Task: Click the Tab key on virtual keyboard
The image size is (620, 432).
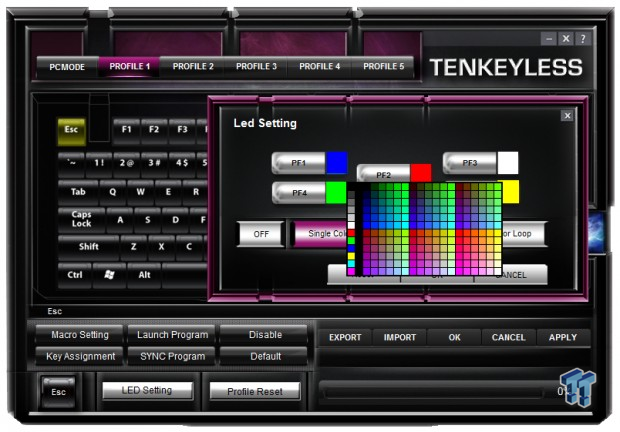Action: click(77, 192)
